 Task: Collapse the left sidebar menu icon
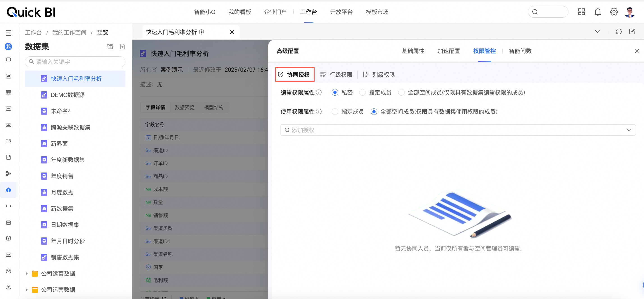coord(9,33)
